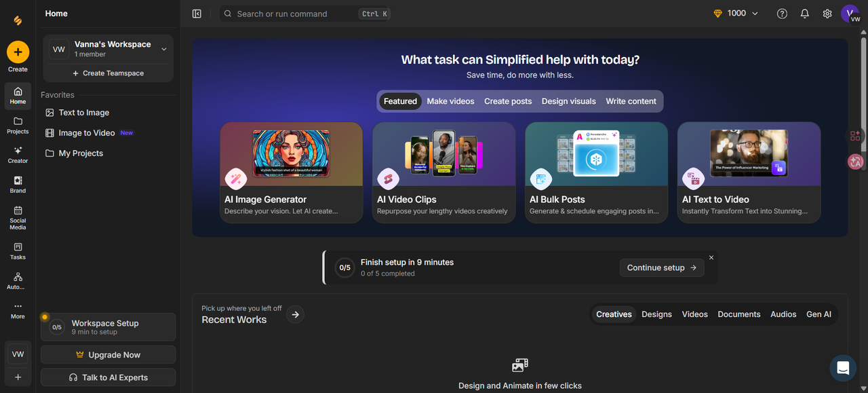868x393 pixels.
Task: Select the Create posts tab
Action: pyautogui.click(x=508, y=101)
